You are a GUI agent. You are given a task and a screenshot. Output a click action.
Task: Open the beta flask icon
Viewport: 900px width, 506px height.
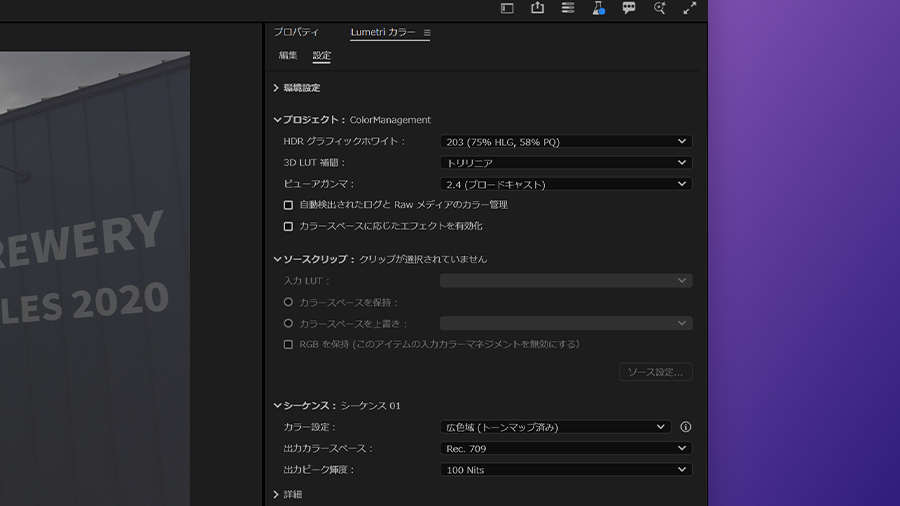tap(598, 8)
